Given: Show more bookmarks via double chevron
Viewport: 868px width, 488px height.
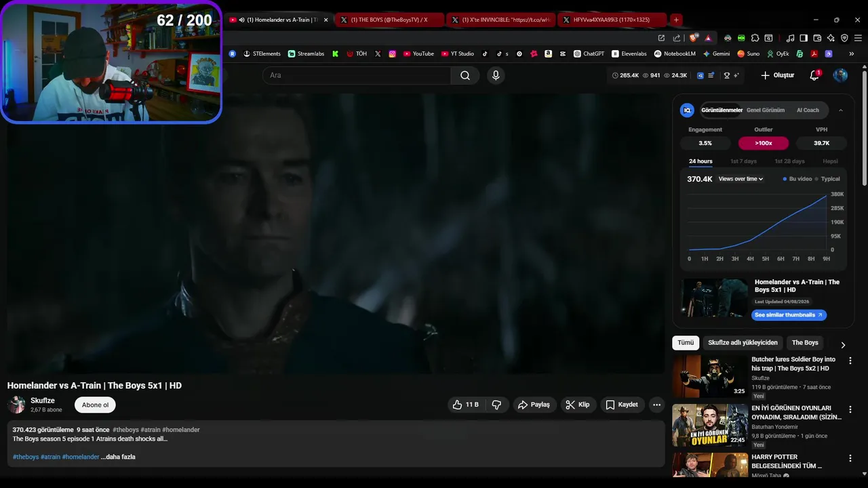Looking at the screenshot, I should pos(851,54).
